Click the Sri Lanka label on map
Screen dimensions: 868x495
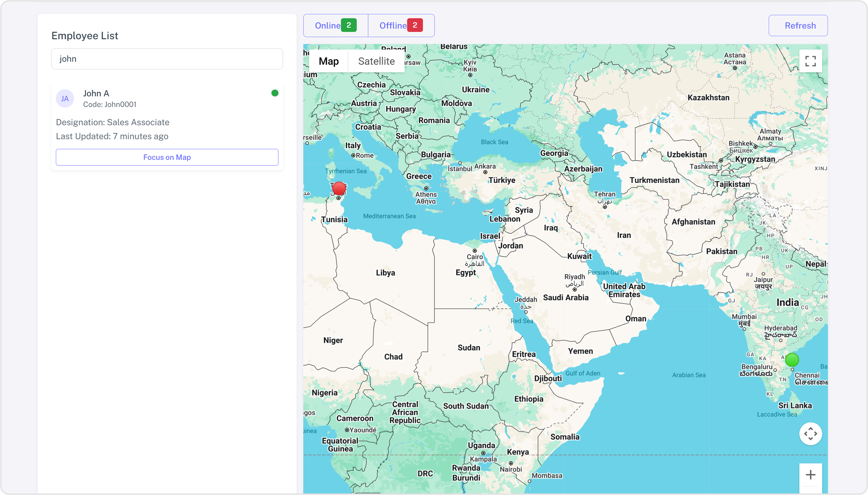[x=795, y=405]
